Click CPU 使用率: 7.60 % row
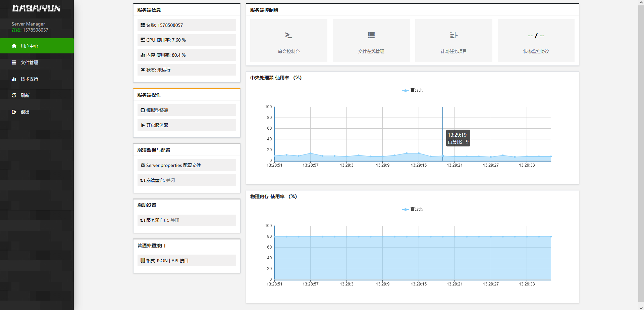The image size is (644, 310). pos(187,40)
